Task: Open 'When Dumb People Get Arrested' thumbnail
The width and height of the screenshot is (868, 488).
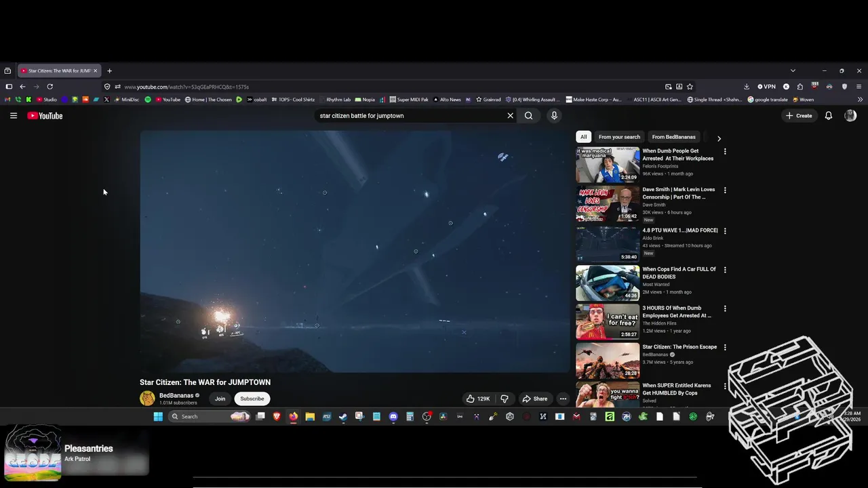Action: coord(608,165)
